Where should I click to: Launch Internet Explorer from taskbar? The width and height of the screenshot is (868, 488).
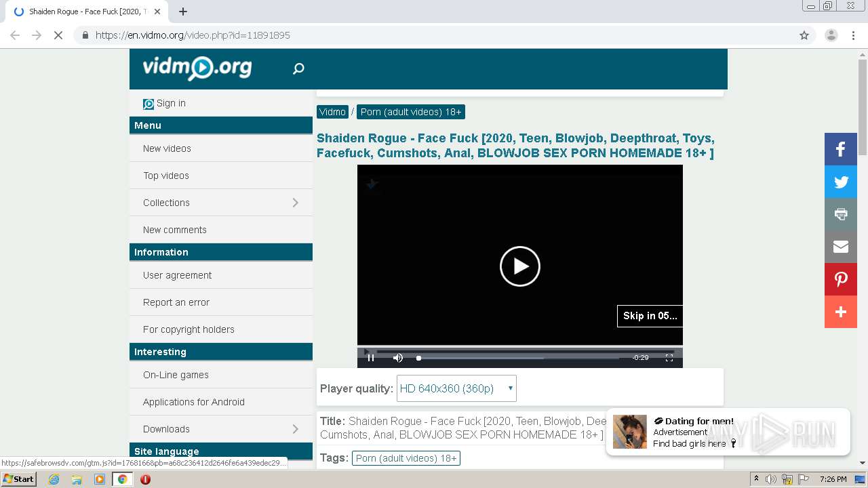tap(54, 479)
